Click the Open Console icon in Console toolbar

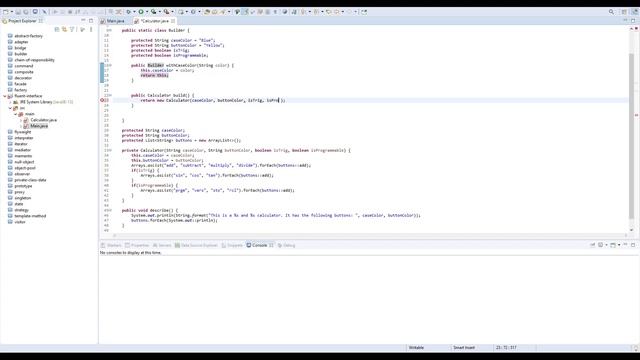(x=613, y=245)
